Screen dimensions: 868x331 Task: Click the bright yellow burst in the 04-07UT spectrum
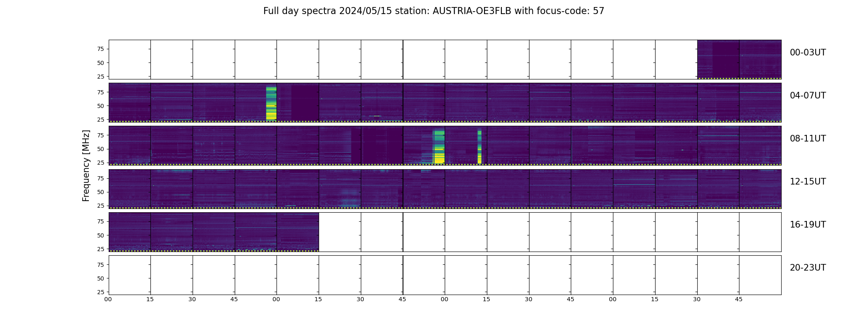point(271,103)
